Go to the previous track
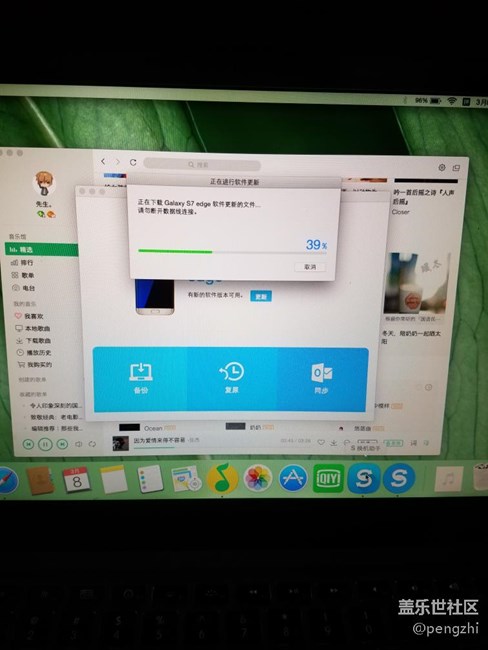488x650 pixels. 28,444
